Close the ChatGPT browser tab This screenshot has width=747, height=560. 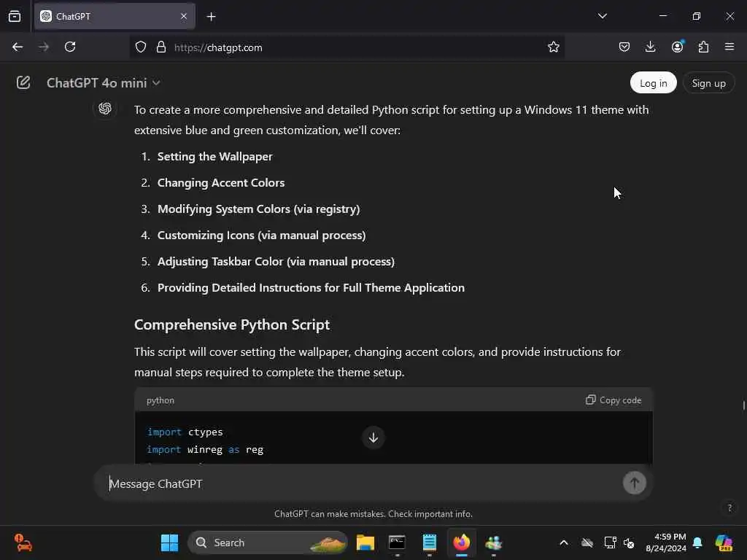pyautogui.click(x=184, y=17)
